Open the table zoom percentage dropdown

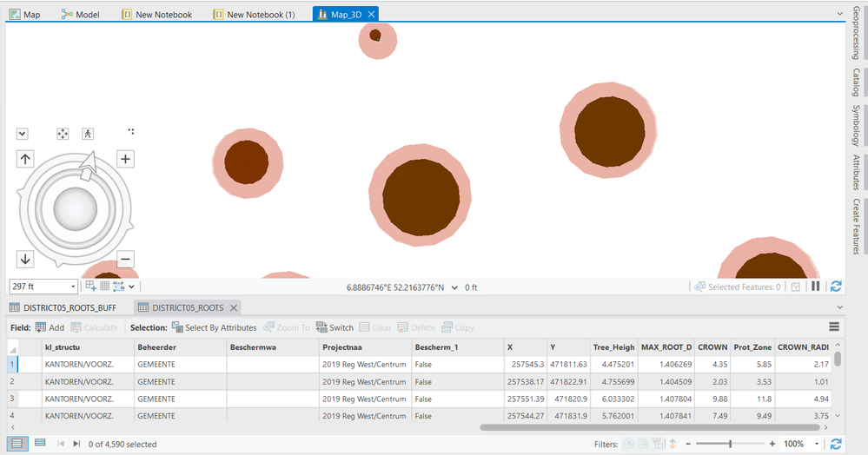818,444
